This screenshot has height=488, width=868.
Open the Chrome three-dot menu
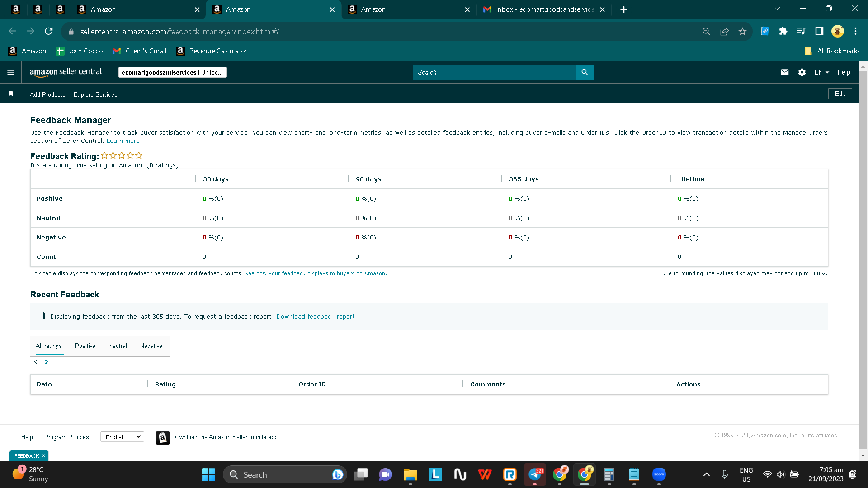(x=855, y=31)
